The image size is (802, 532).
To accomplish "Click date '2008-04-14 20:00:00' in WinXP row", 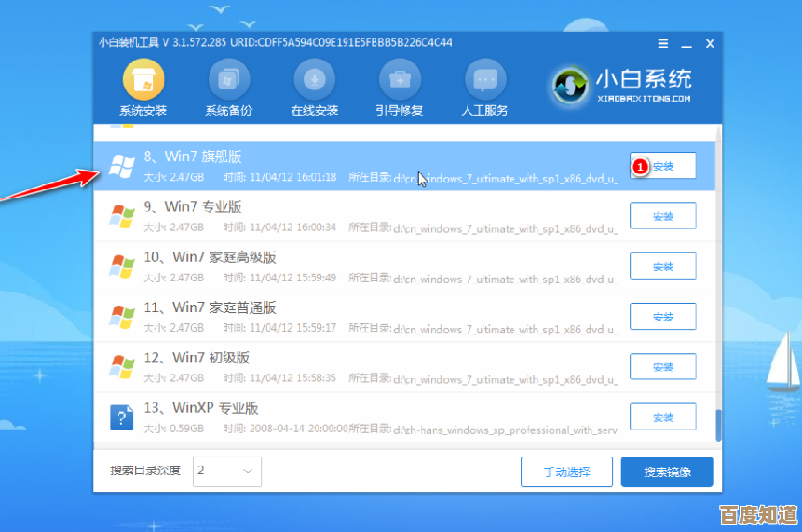I will point(299,429).
